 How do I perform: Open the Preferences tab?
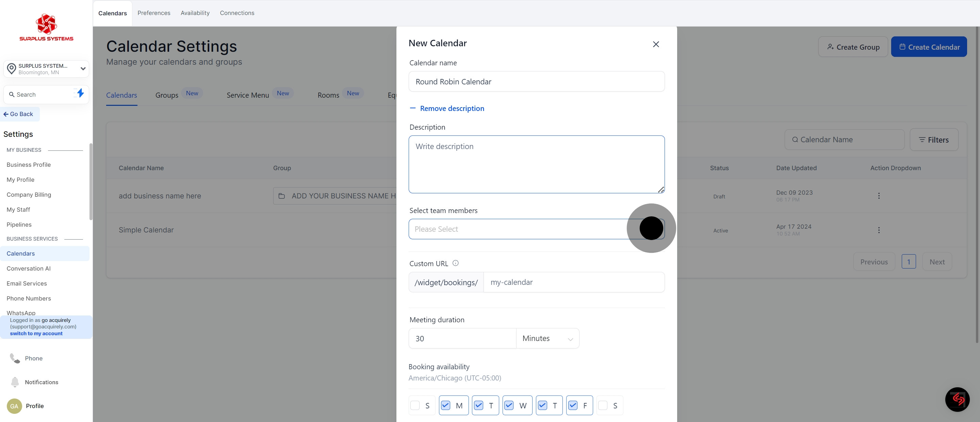154,13
